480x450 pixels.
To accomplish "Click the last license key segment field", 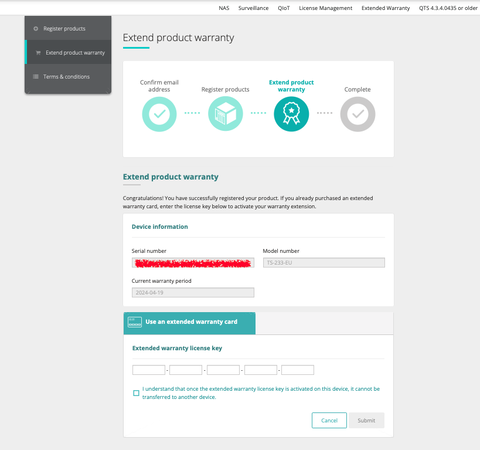I will pyautogui.click(x=298, y=370).
